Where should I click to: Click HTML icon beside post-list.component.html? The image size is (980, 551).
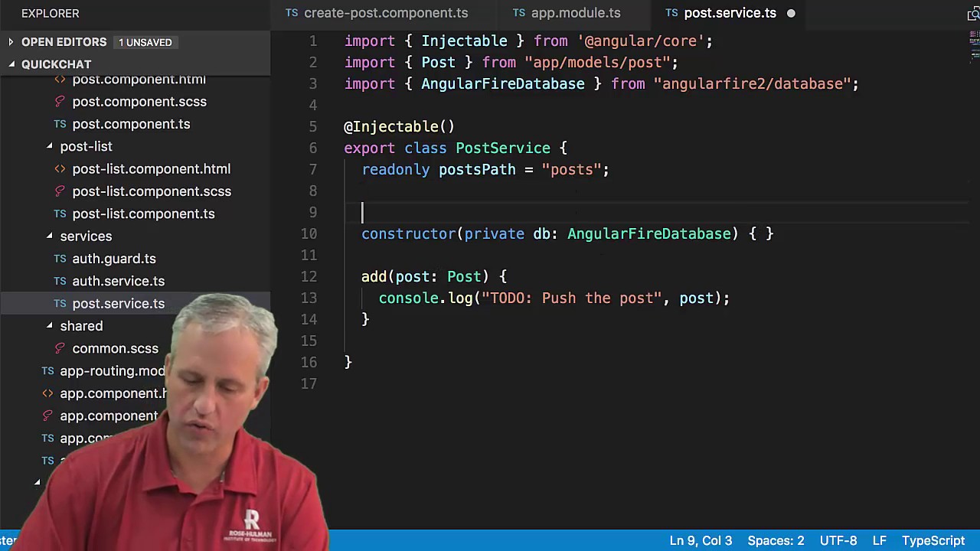click(x=60, y=169)
